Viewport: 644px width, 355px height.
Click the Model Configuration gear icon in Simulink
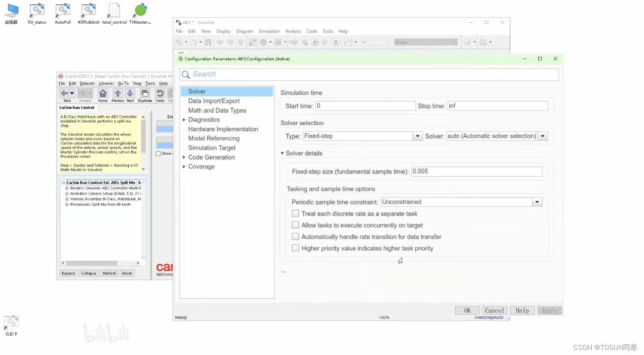pos(264,42)
